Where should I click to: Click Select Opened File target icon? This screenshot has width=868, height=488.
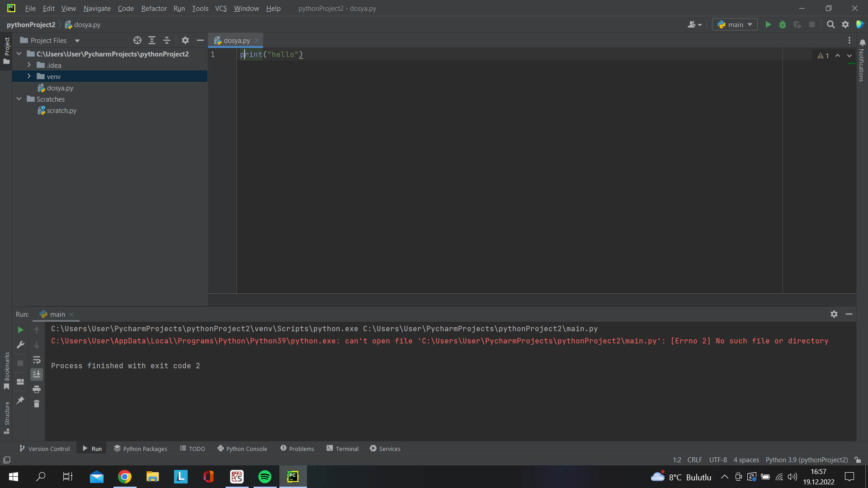[x=137, y=41]
